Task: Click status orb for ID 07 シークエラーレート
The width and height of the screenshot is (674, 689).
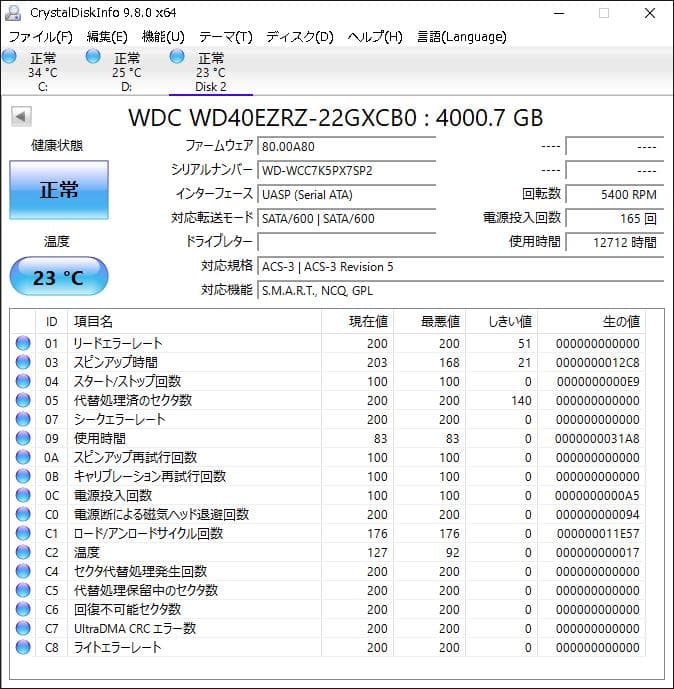Action: pyautogui.click(x=23, y=419)
